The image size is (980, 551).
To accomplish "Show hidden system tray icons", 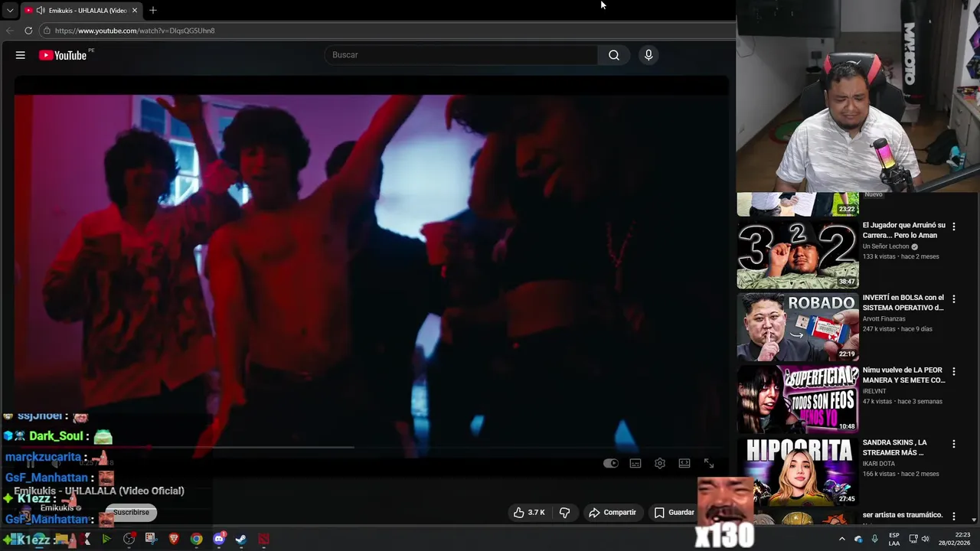I will [842, 539].
